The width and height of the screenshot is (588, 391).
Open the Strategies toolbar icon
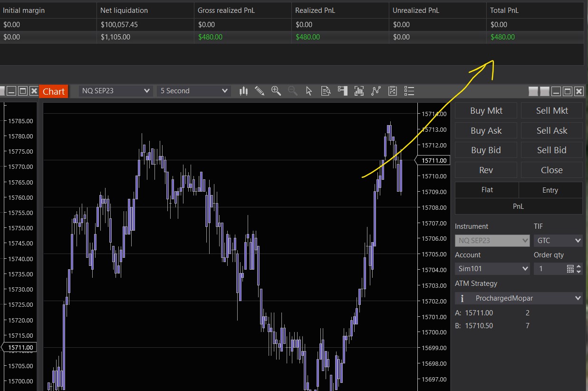376,91
